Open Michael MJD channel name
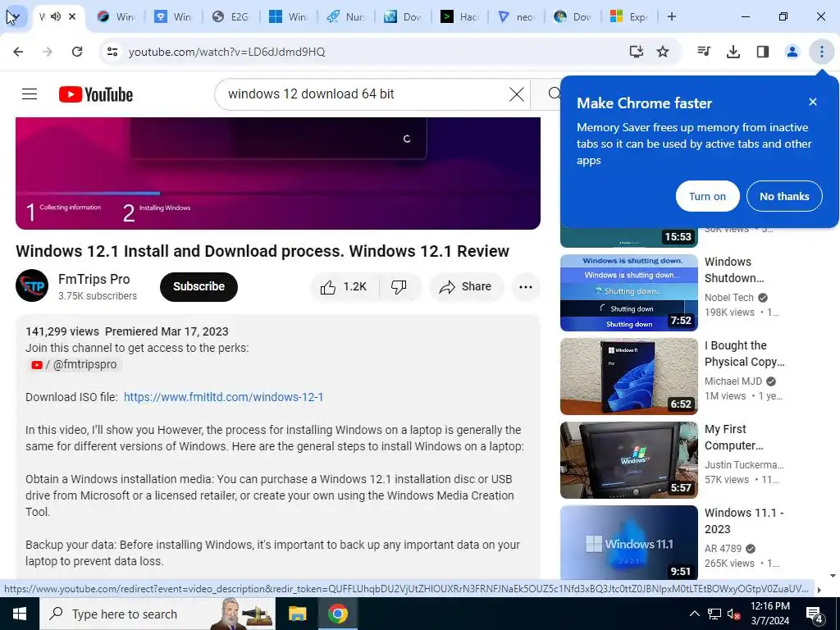Screen dimensions: 840x630 pos(733,381)
